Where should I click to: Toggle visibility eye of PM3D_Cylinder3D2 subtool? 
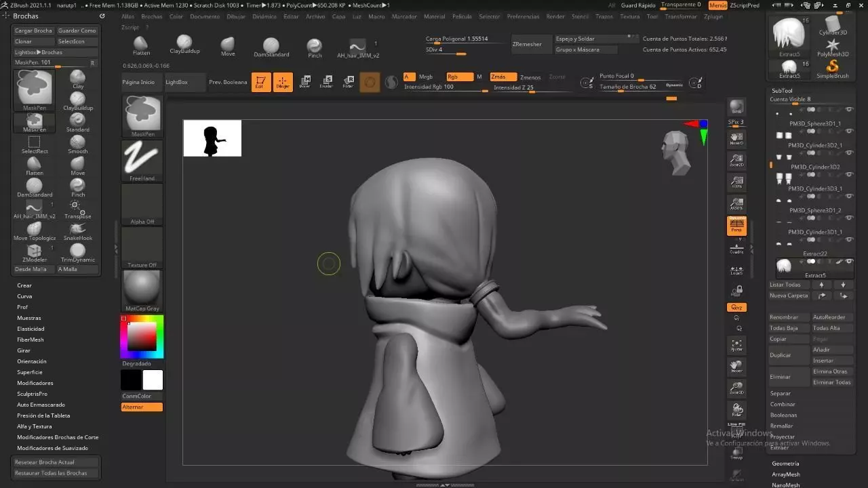pyautogui.click(x=848, y=152)
